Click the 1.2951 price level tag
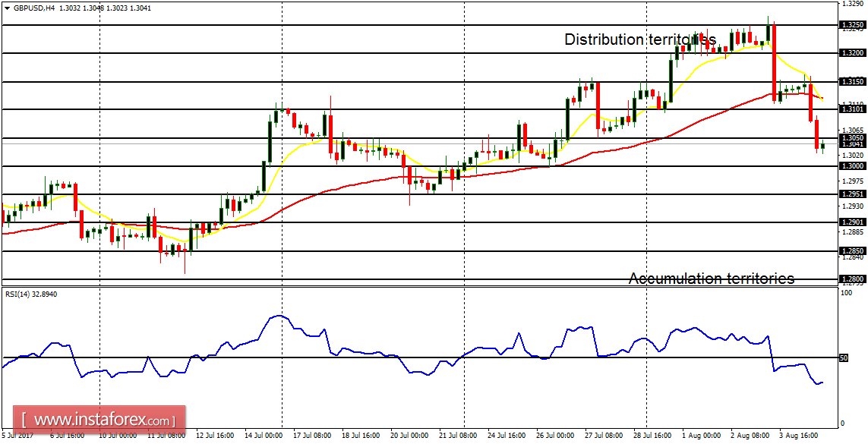The image size is (868, 444). coord(853,194)
